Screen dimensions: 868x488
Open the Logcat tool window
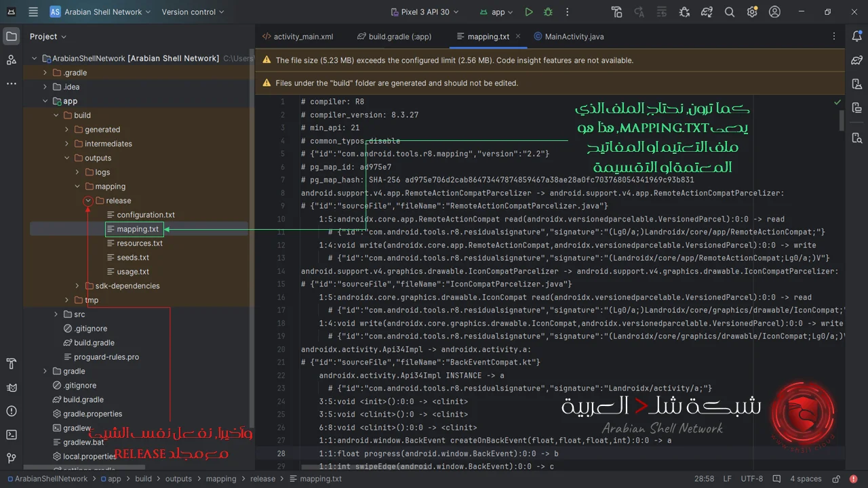tap(11, 388)
